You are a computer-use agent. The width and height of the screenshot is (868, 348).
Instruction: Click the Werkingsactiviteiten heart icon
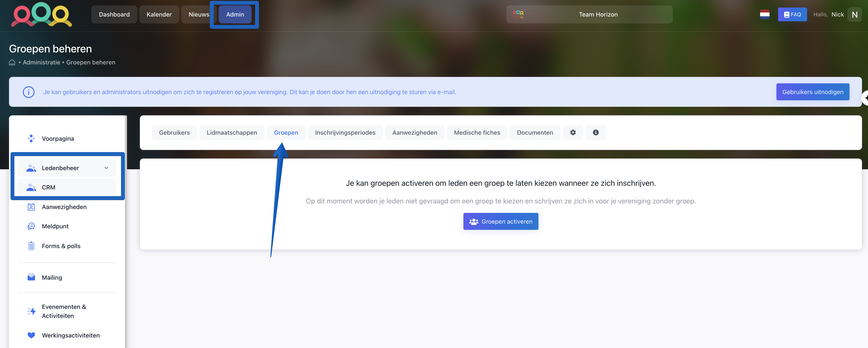tap(31, 335)
